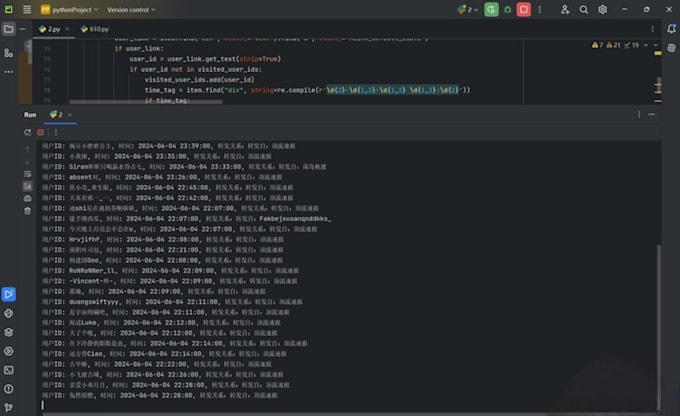Image resolution: width=680 pixels, height=416 pixels.
Task: Toggle scroll to end of console
Action: (x=27, y=186)
